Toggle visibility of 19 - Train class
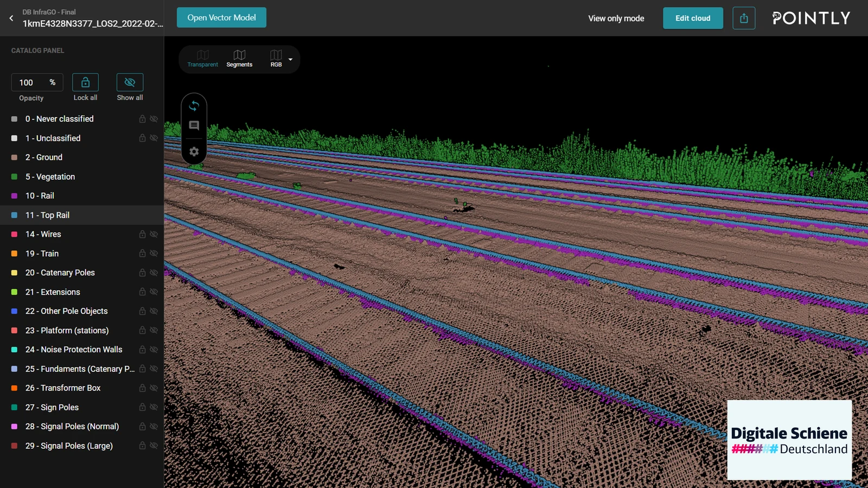This screenshot has height=488, width=868. [154, 253]
